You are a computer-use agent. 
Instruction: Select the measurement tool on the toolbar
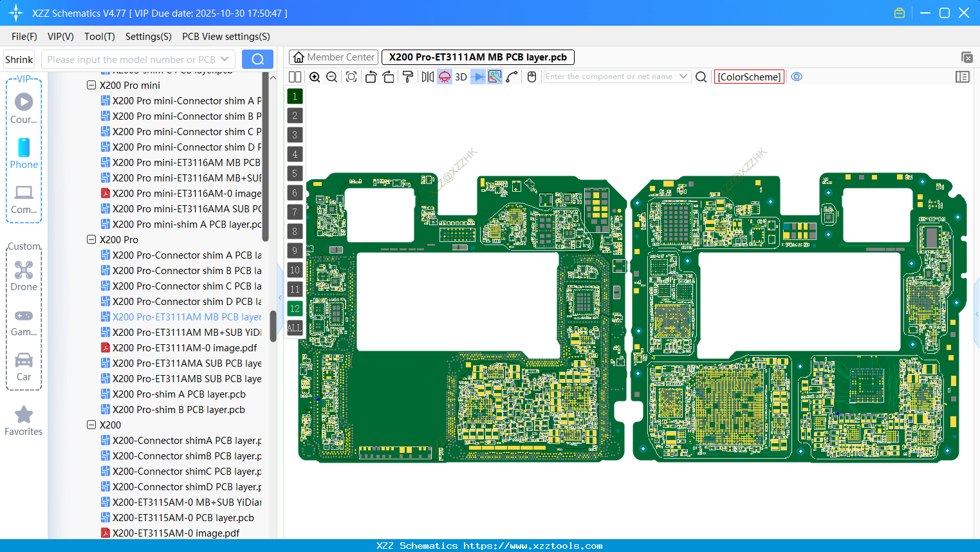[x=512, y=77]
